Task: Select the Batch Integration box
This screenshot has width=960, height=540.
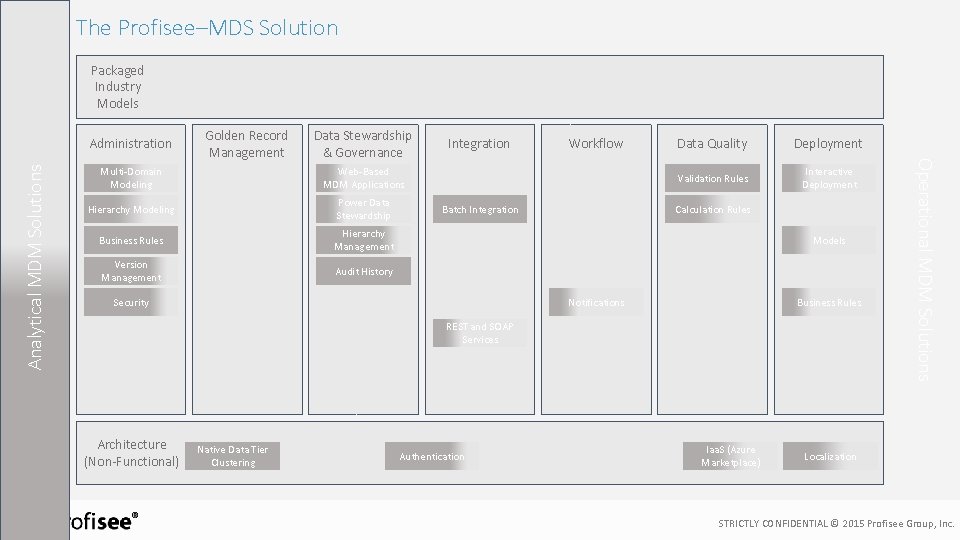Action: [x=480, y=209]
